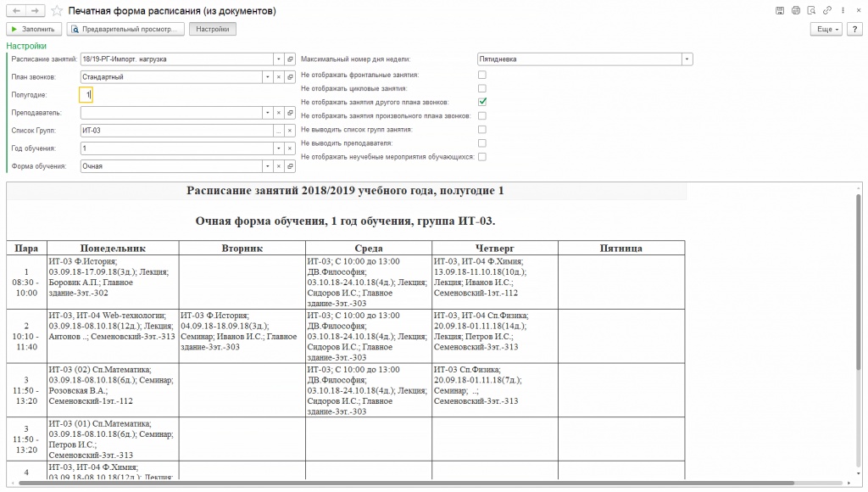Toggle the Настройки panel button

(x=212, y=29)
